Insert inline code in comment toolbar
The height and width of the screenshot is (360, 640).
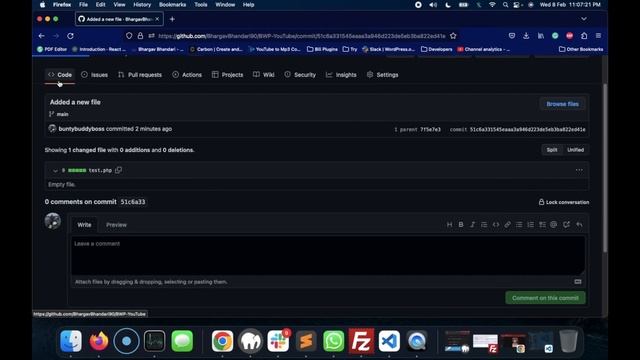click(x=496, y=224)
